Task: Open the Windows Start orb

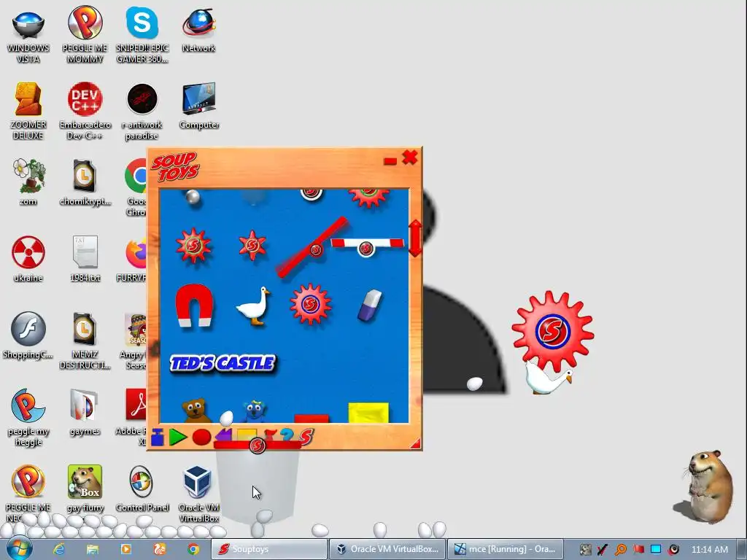Action: pos(19,548)
